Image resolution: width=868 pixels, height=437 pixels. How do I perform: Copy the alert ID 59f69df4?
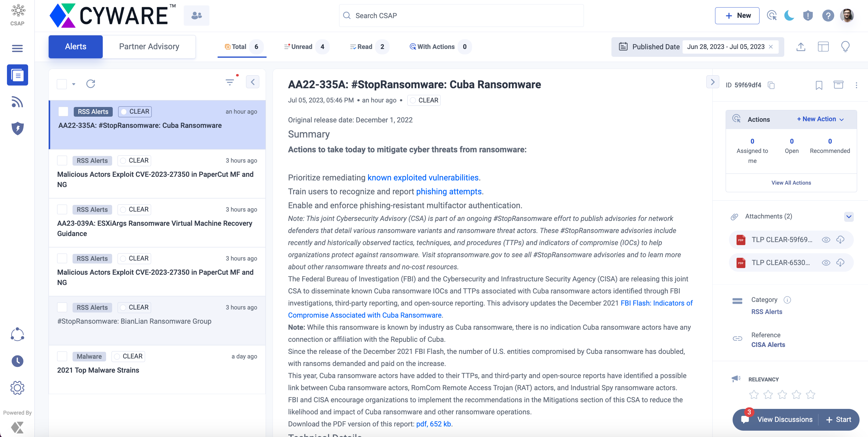pos(771,85)
